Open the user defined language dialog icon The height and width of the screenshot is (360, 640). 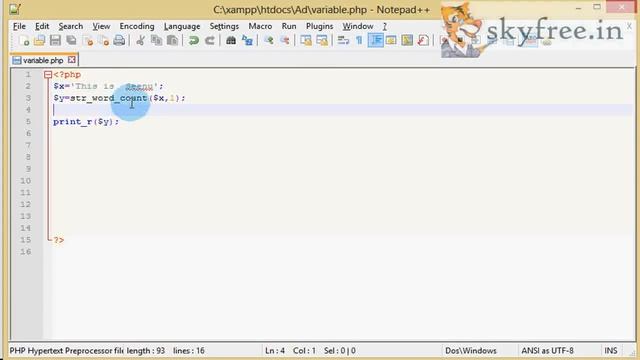pos(391,40)
